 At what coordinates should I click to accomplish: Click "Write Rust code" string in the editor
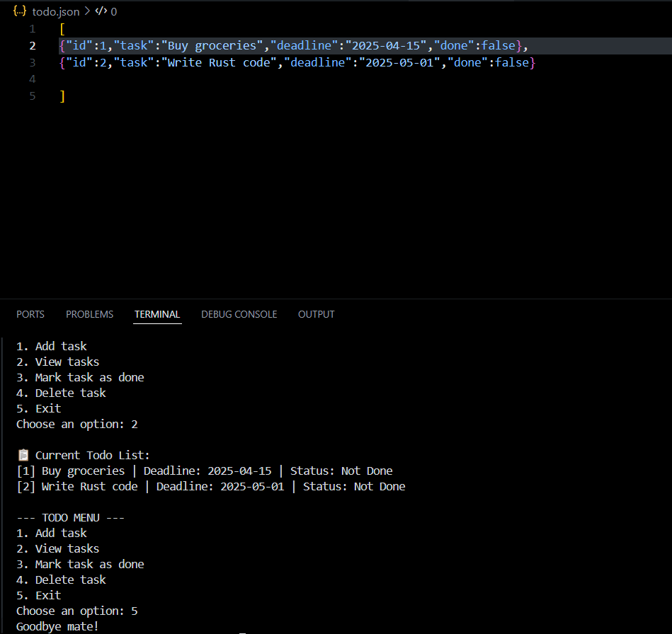pos(219,62)
